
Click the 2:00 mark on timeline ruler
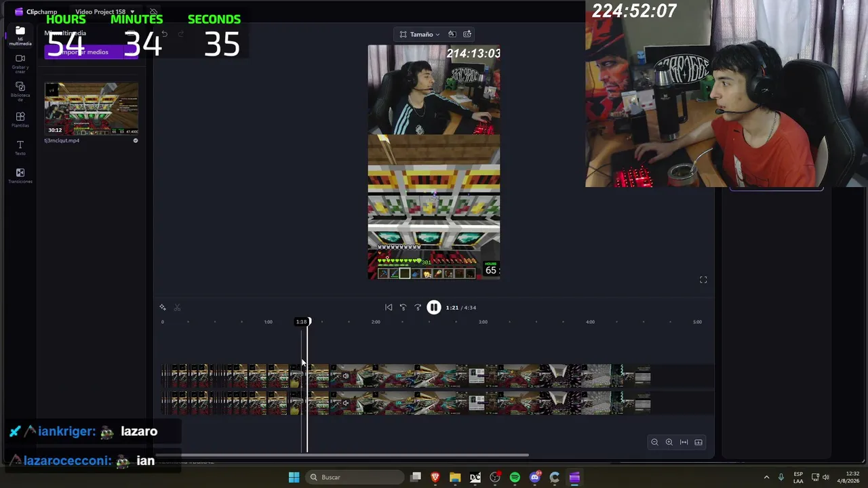pos(376,322)
